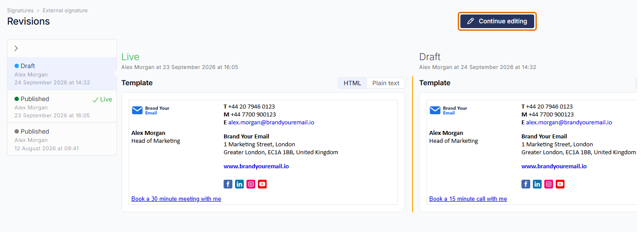Click pencil icon on Continue editing button
Viewport: 644px width, 232px height.
click(470, 21)
